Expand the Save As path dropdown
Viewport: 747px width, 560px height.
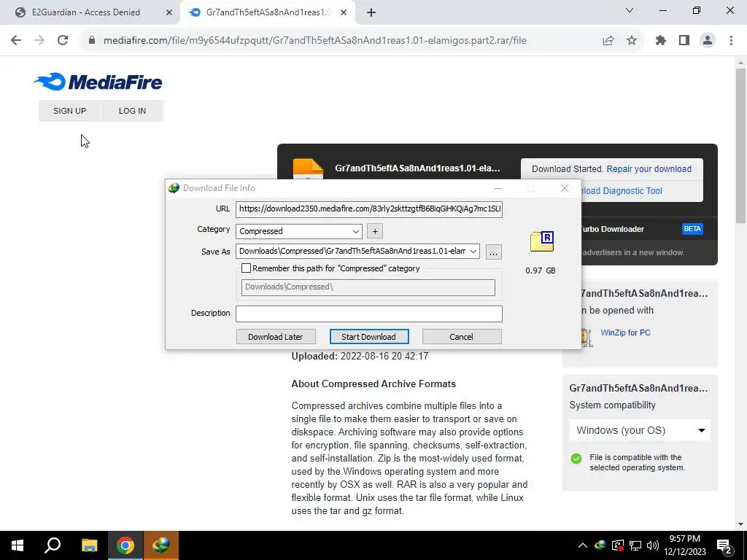coord(473,251)
